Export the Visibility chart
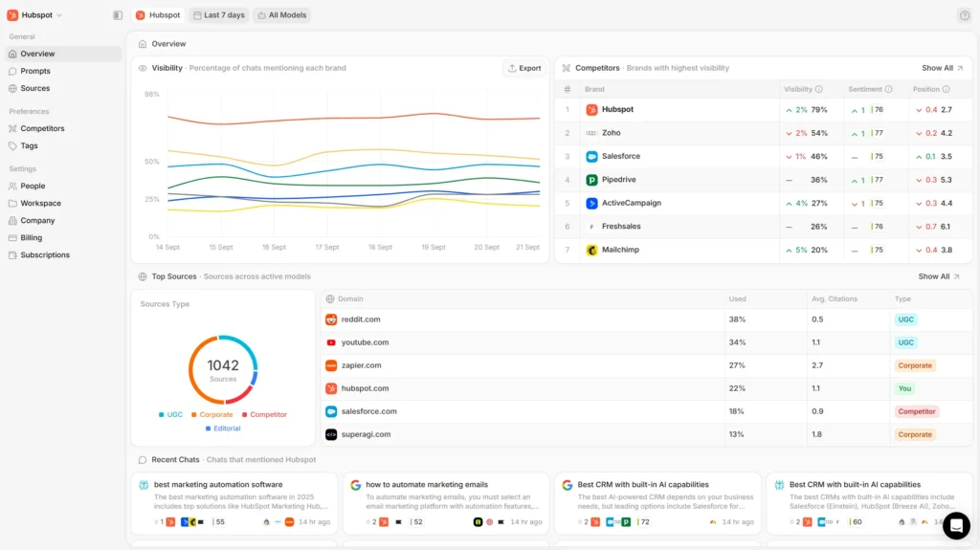The width and height of the screenshot is (980, 550). click(523, 68)
